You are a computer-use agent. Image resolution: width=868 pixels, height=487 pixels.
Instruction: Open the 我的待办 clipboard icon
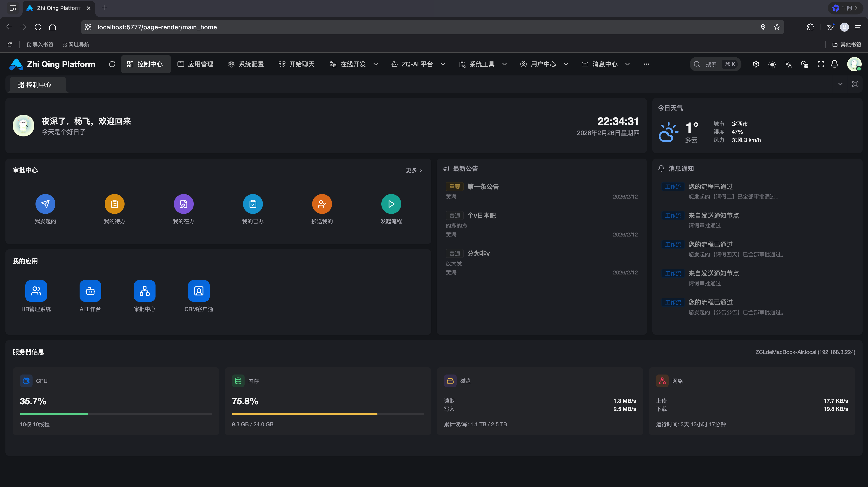(x=114, y=204)
